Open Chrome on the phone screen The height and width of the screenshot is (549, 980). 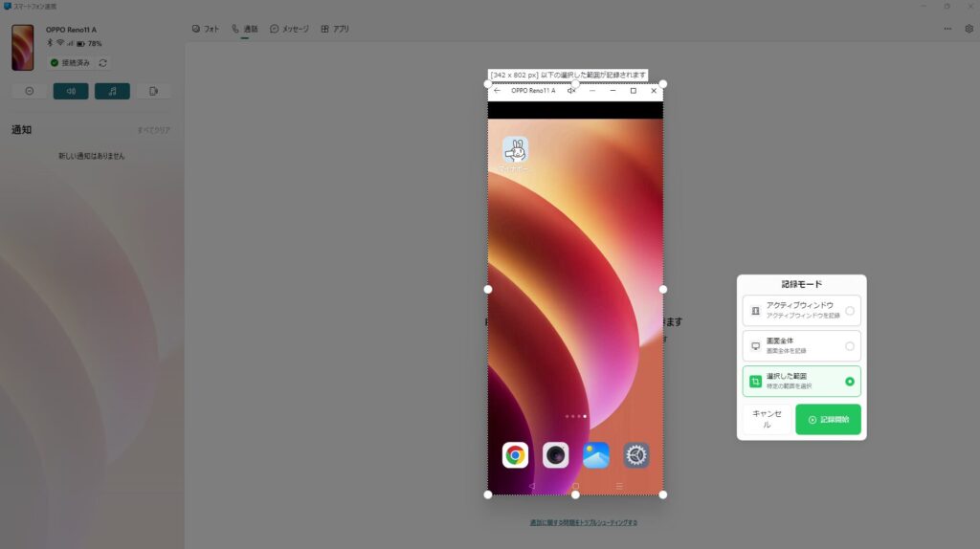515,455
